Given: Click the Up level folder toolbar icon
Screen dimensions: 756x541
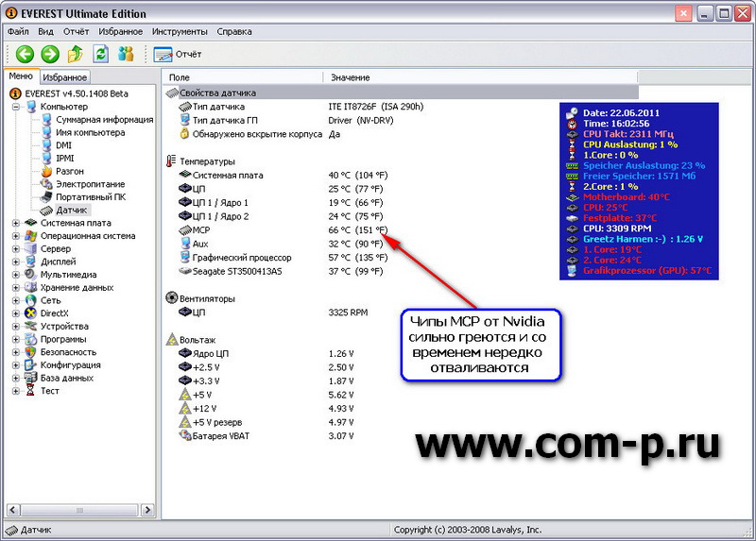Looking at the screenshot, I should (76, 54).
